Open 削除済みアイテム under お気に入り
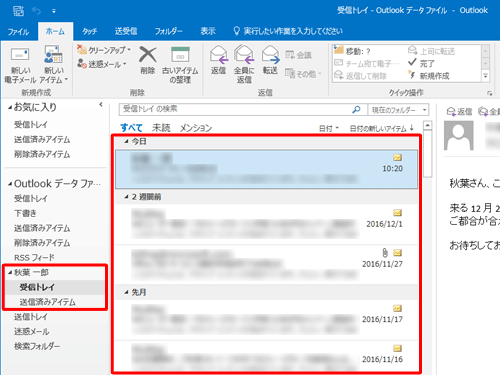 42,154
